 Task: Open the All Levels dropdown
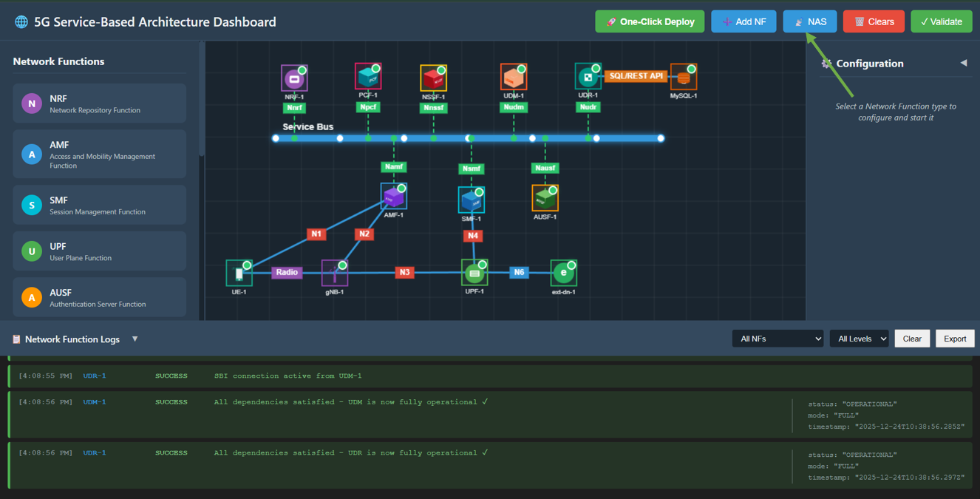(x=859, y=338)
